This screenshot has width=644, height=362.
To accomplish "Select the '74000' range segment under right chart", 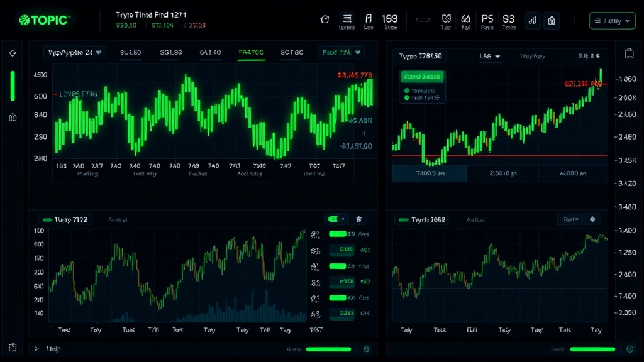I will click(x=430, y=173).
